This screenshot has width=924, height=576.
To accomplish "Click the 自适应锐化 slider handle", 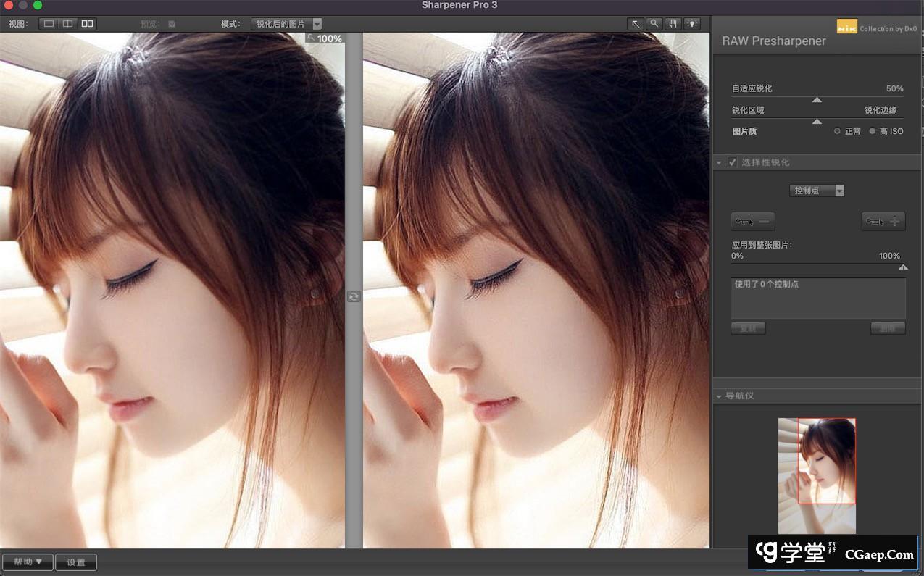I will point(817,100).
